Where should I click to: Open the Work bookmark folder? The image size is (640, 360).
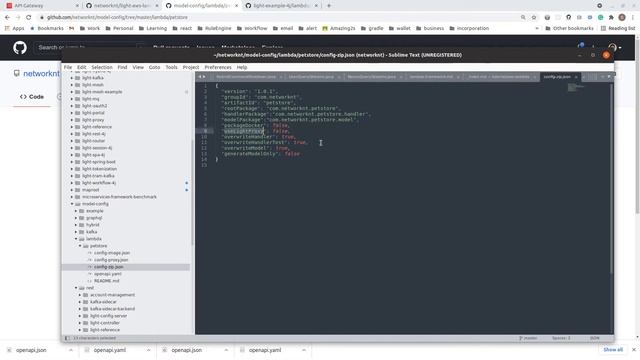pos(90,28)
